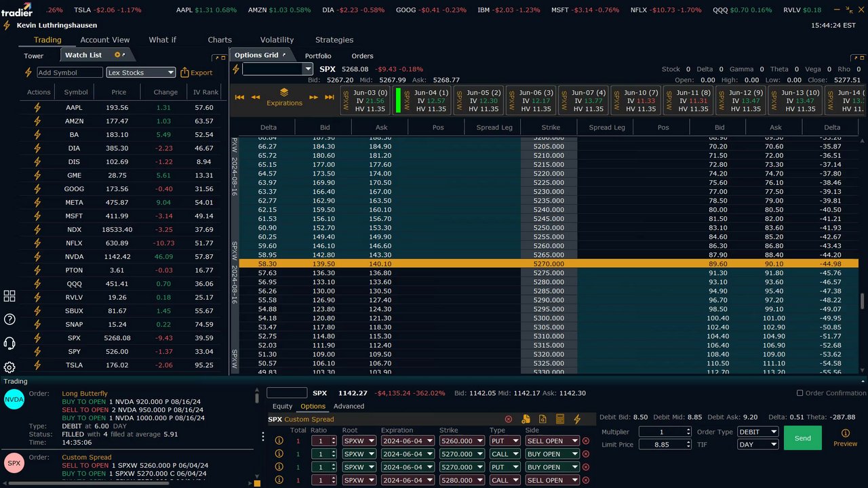Jump to last expiration fast-forward icon
This screenshot has width=868, height=488.
click(330, 97)
